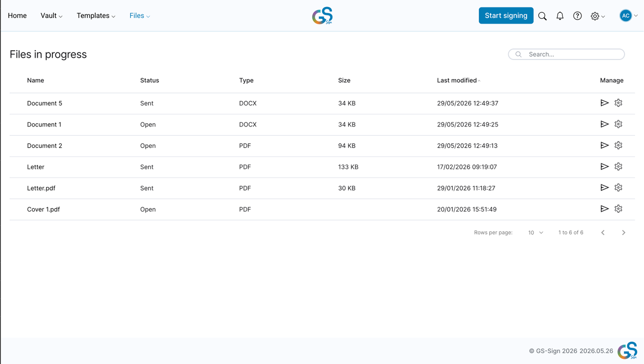Open settings gear for Document 1
Image resolution: width=644 pixels, height=364 pixels.
(618, 124)
